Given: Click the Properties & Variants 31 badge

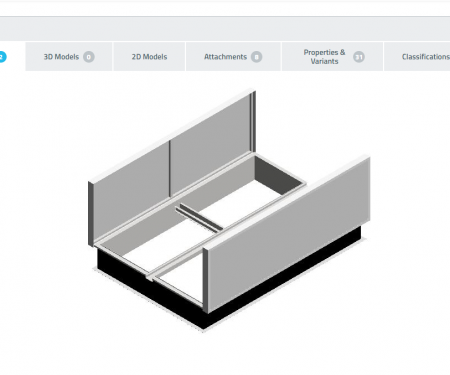Looking at the screenshot, I should pos(359,57).
